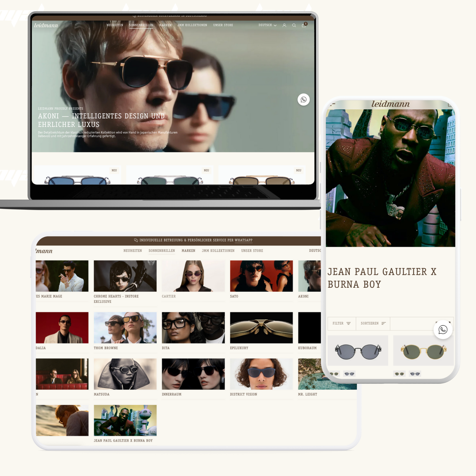Screen dimensions: 476x476
Task: Open the brown-lens sunglasses product card
Action: coord(262,175)
